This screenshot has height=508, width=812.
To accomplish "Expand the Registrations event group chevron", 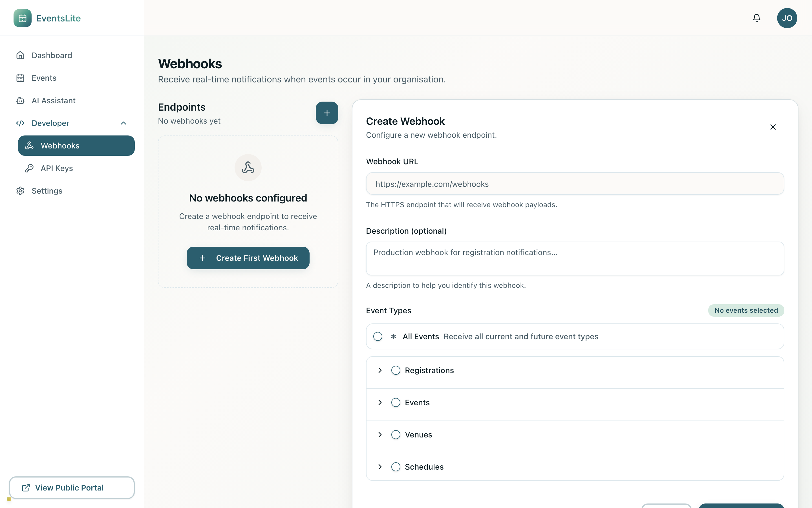I will 380,370.
